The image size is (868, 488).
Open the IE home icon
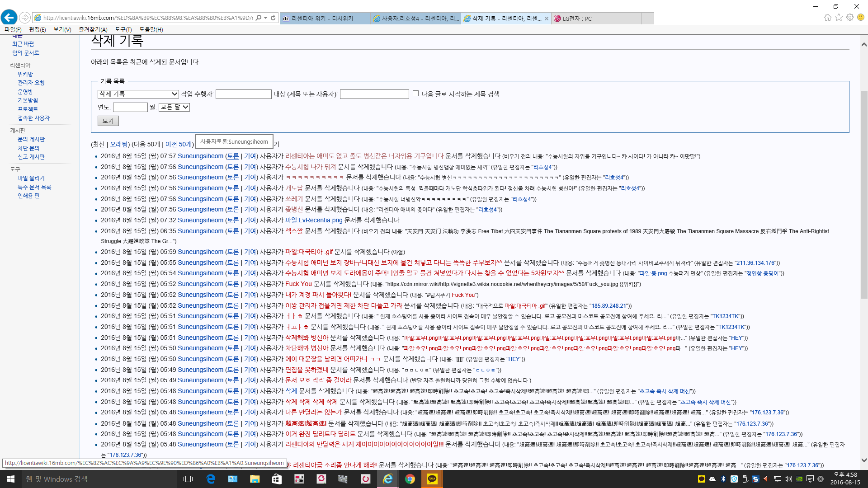[x=827, y=18]
